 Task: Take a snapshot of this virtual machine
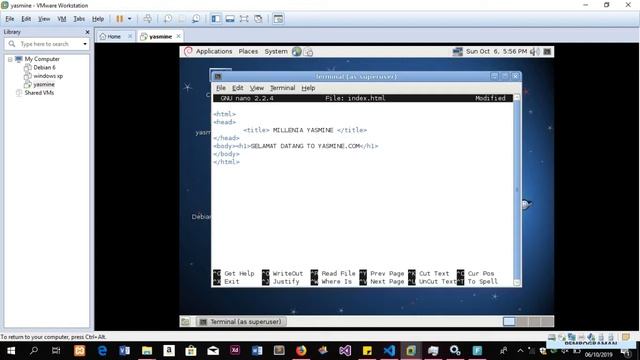click(x=168, y=19)
